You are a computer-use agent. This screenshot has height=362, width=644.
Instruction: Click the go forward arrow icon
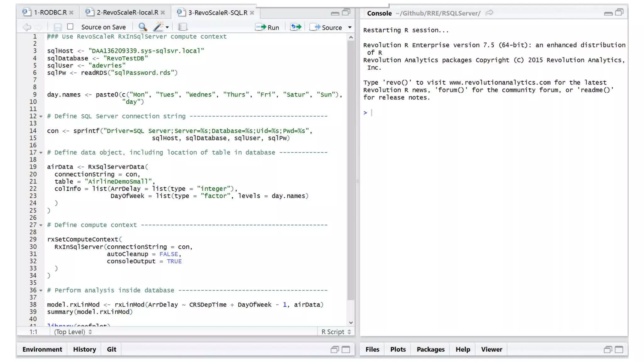[x=38, y=27]
